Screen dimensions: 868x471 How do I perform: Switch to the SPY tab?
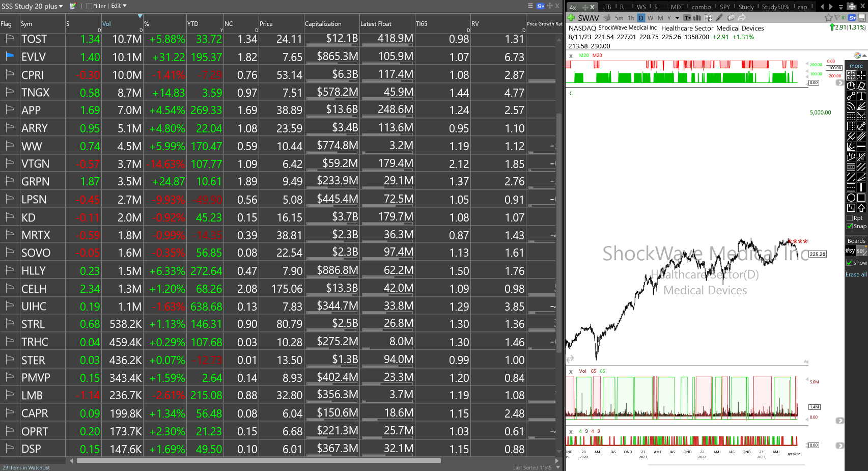click(724, 7)
